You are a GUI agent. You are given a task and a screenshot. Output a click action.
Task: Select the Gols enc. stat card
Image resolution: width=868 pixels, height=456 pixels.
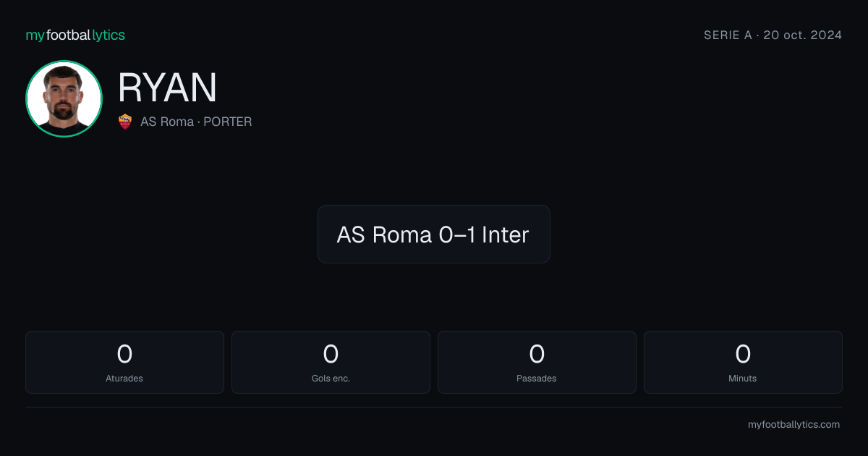tap(331, 362)
